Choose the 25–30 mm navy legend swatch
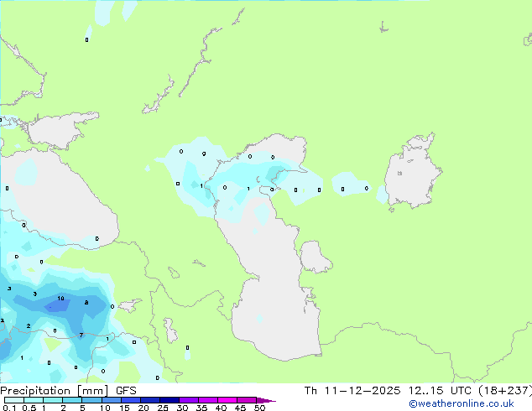This screenshot has width=532, height=411. (x=170, y=400)
